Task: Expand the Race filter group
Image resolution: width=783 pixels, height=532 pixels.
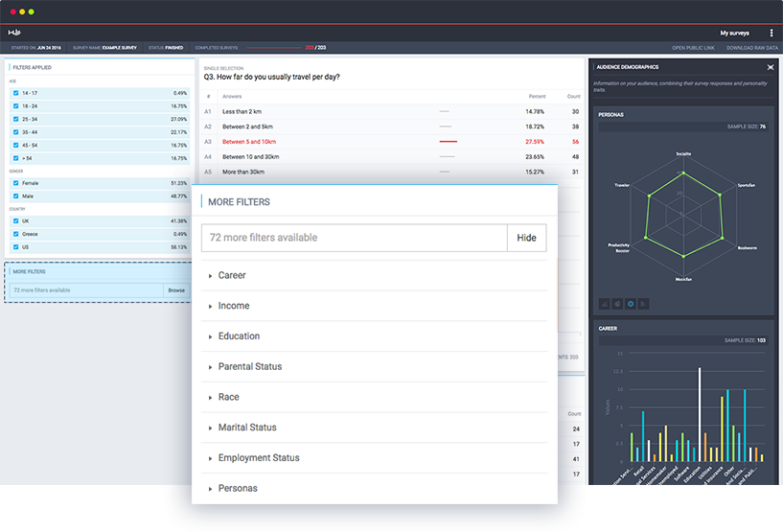Action: 374,397
